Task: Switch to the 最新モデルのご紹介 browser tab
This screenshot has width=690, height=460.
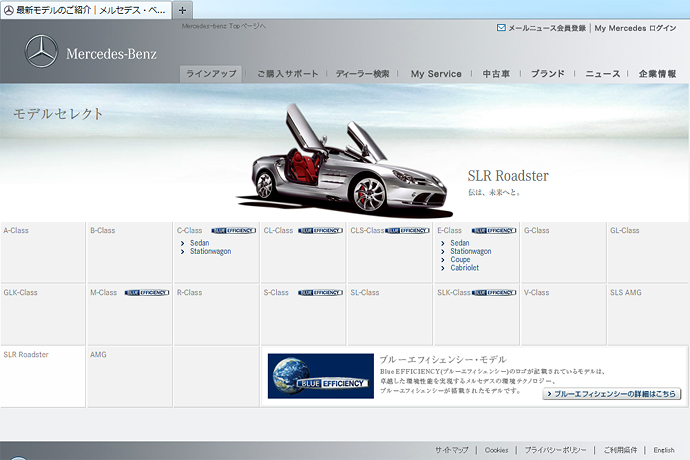Action: pyautogui.click(x=86, y=10)
